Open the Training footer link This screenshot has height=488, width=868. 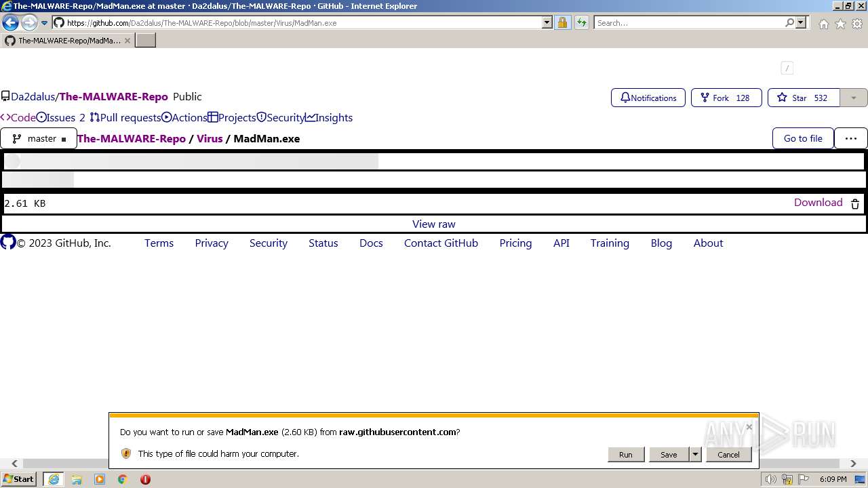point(610,243)
